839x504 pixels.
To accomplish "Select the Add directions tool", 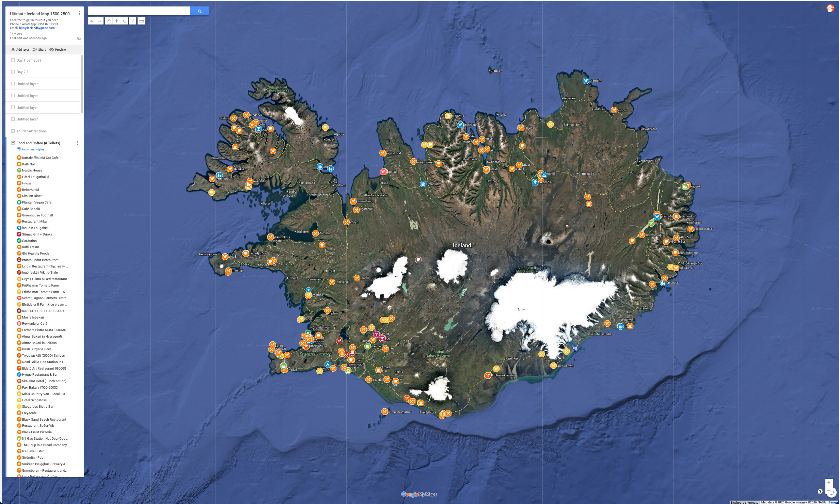I will click(x=132, y=21).
